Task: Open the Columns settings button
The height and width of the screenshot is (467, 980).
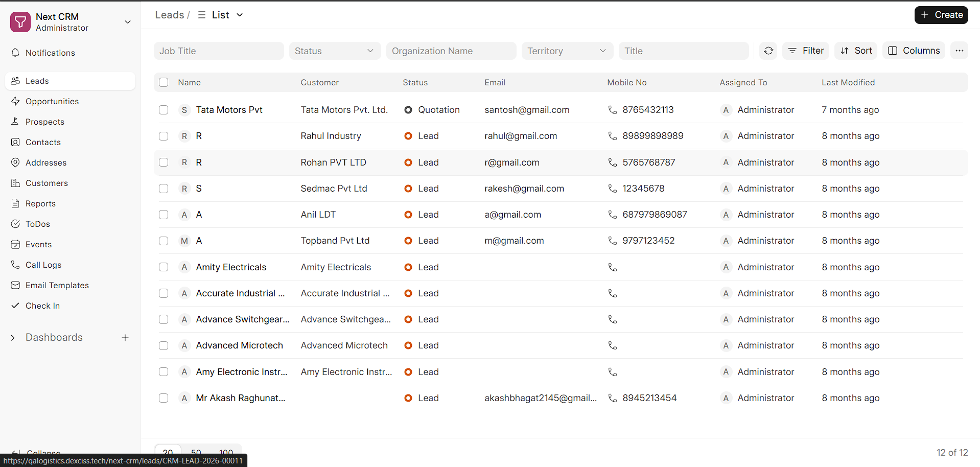Action: [914, 51]
